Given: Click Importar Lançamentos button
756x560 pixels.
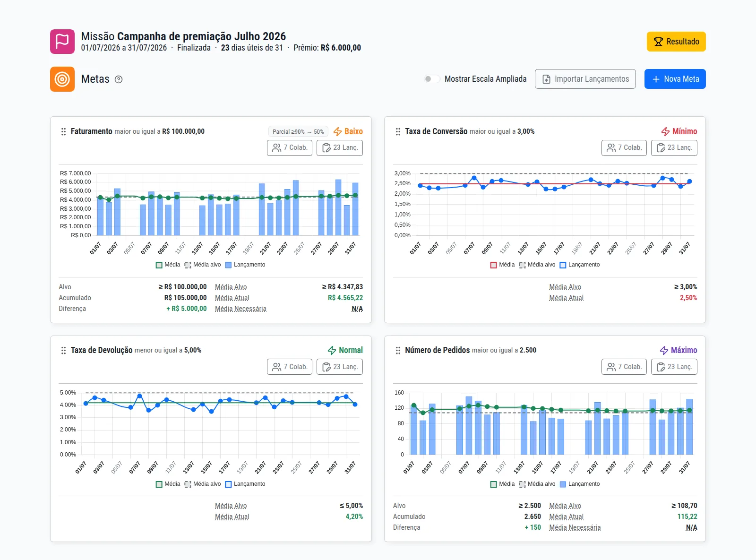Looking at the screenshot, I should click(x=585, y=79).
